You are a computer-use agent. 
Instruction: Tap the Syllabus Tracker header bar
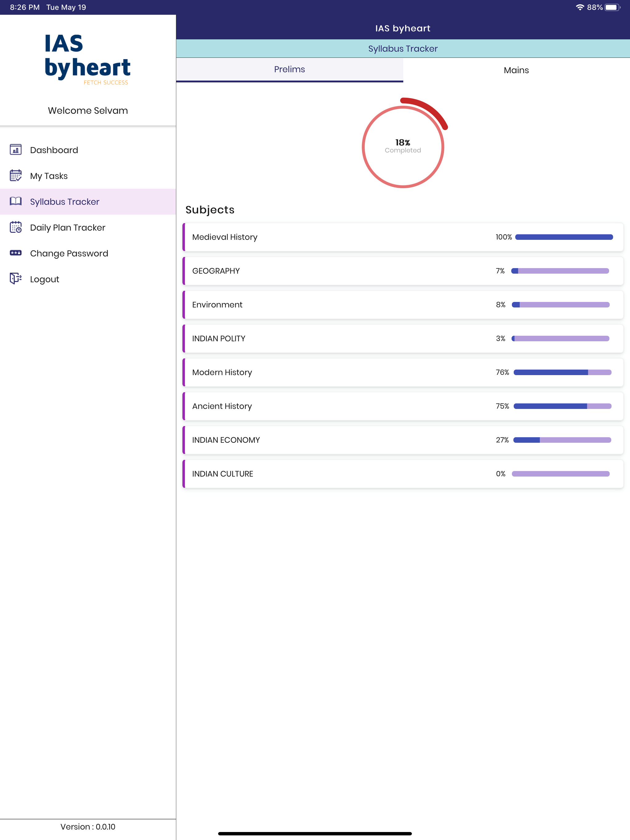(403, 49)
